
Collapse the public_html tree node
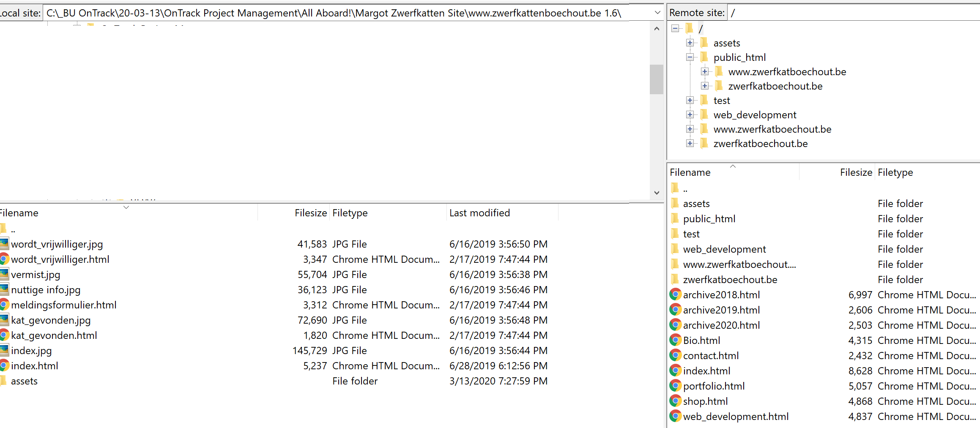(x=690, y=57)
